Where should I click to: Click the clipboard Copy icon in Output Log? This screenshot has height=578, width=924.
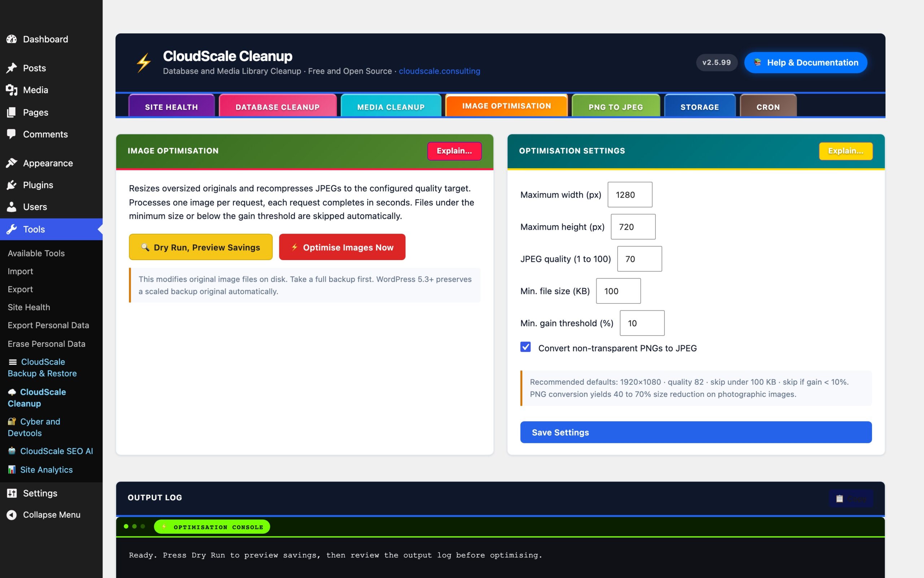[x=839, y=499]
